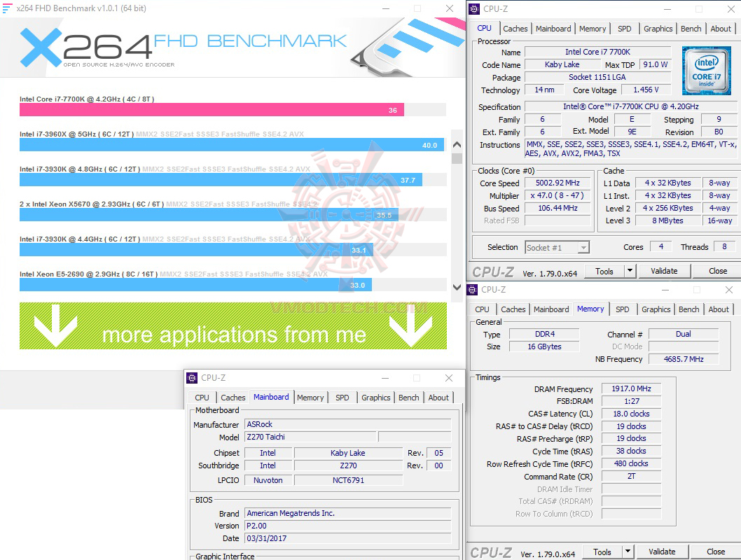
Task: Open Memory tab in the top CPU-Z window
Action: point(592,29)
